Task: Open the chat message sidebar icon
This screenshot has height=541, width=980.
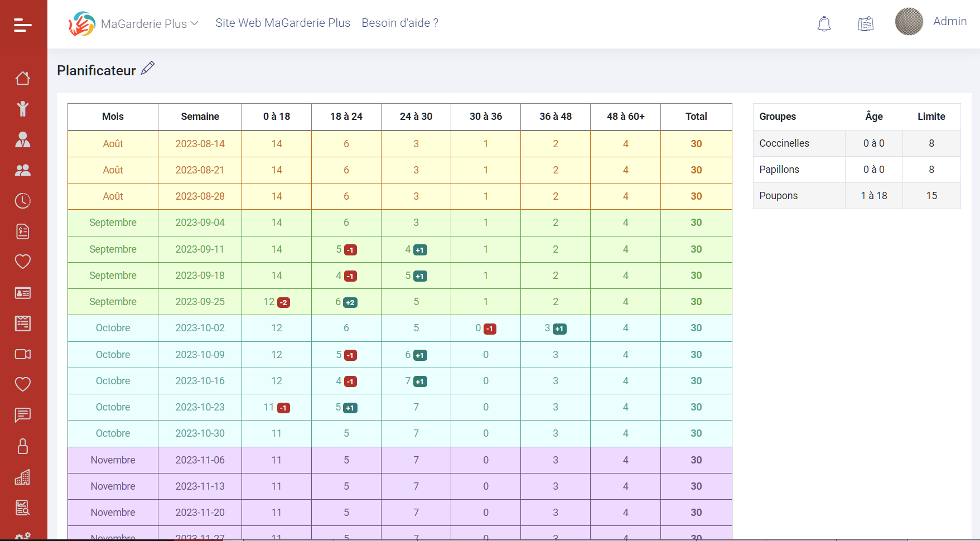Action: click(23, 415)
